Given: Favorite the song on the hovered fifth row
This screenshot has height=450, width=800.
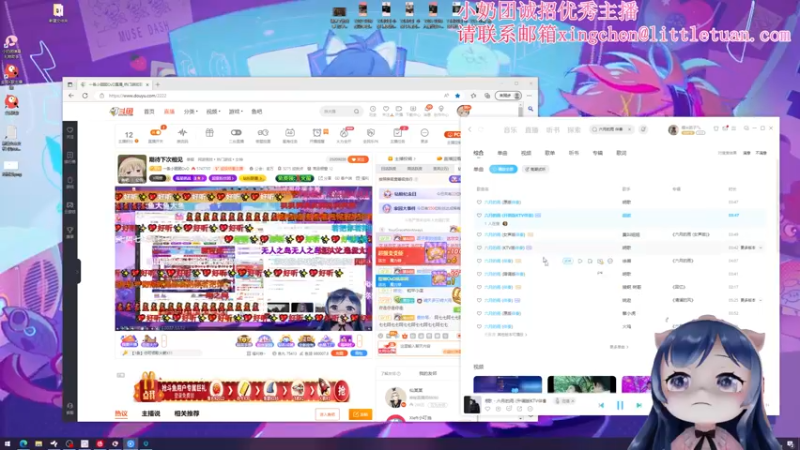Looking at the screenshot, I should [479, 261].
